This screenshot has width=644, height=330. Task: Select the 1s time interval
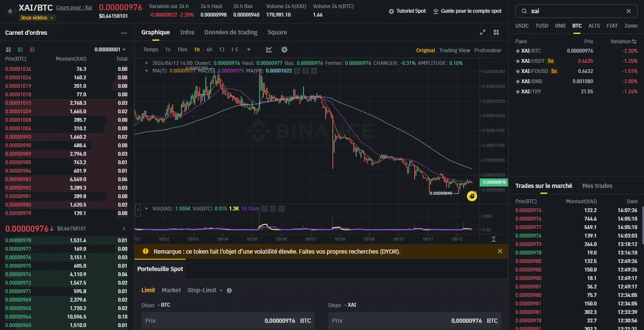(x=168, y=50)
